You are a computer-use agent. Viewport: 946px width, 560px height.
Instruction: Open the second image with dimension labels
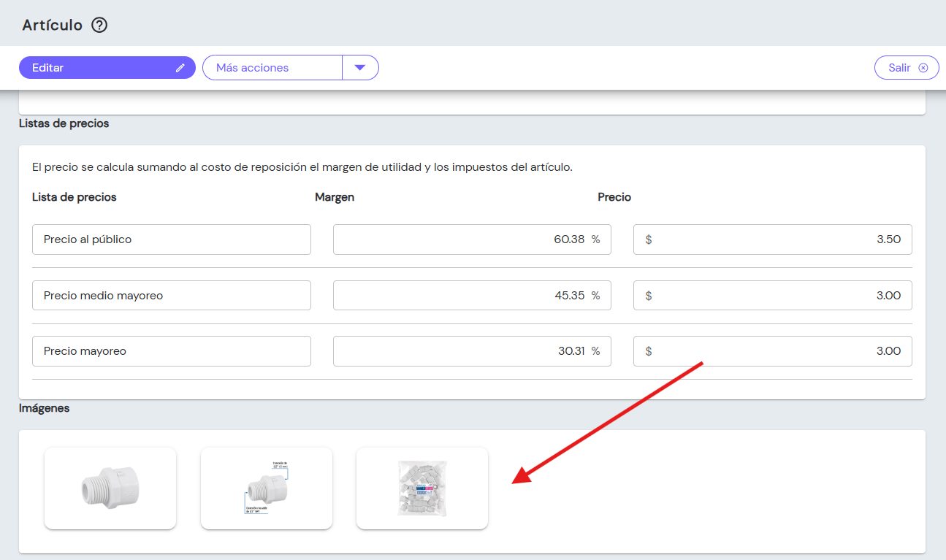coord(267,488)
